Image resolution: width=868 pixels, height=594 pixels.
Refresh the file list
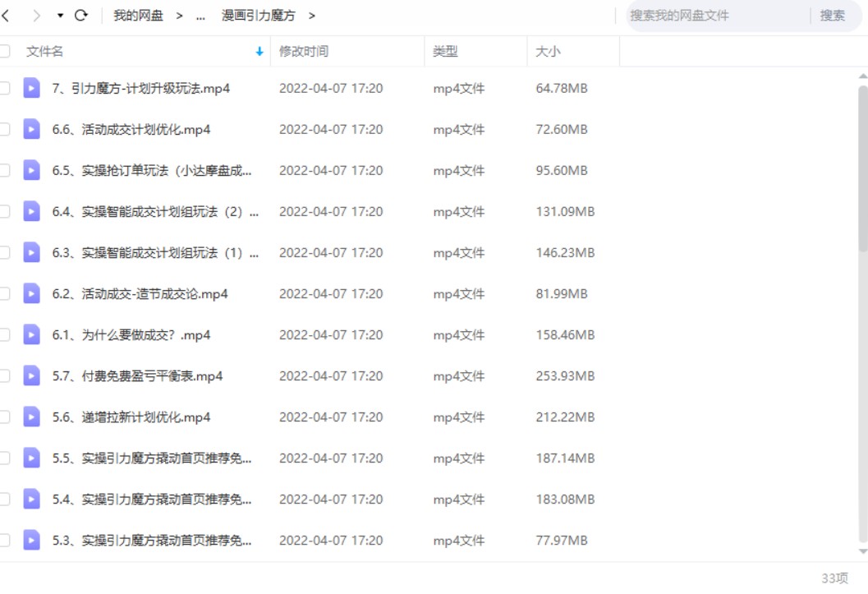(81, 15)
